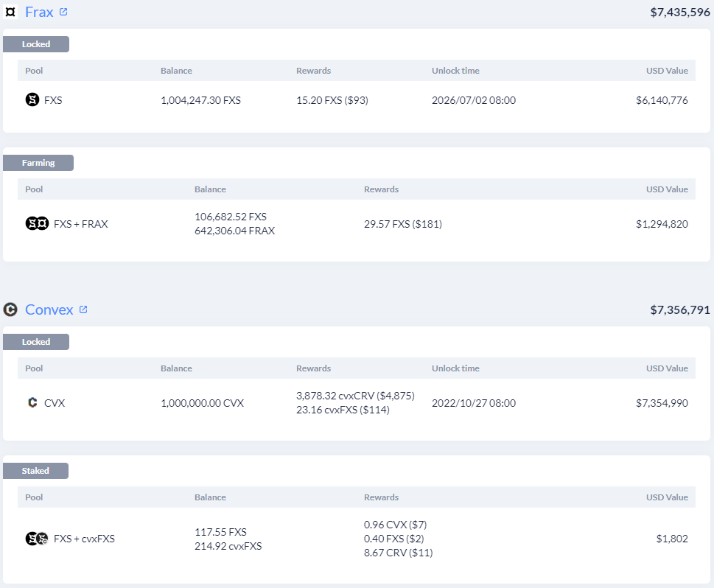The height and width of the screenshot is (588, 714).
Task: Click the reward 15.20 FXS ($93)
Action: pyautogui.click(x=332, y=100)
